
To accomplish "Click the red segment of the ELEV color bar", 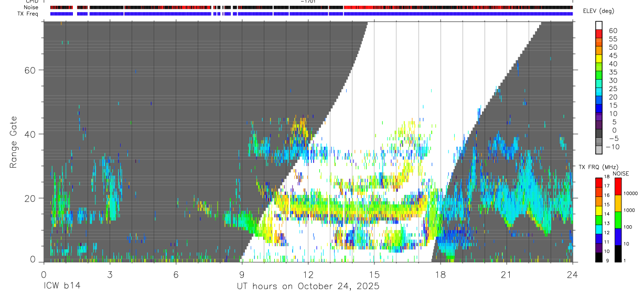I will (599, 35).
